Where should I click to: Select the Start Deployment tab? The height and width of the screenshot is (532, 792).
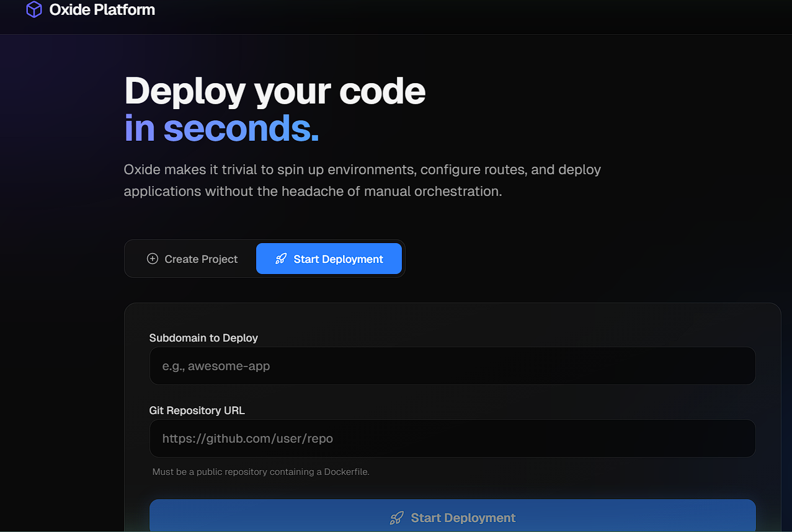(329, 259)
